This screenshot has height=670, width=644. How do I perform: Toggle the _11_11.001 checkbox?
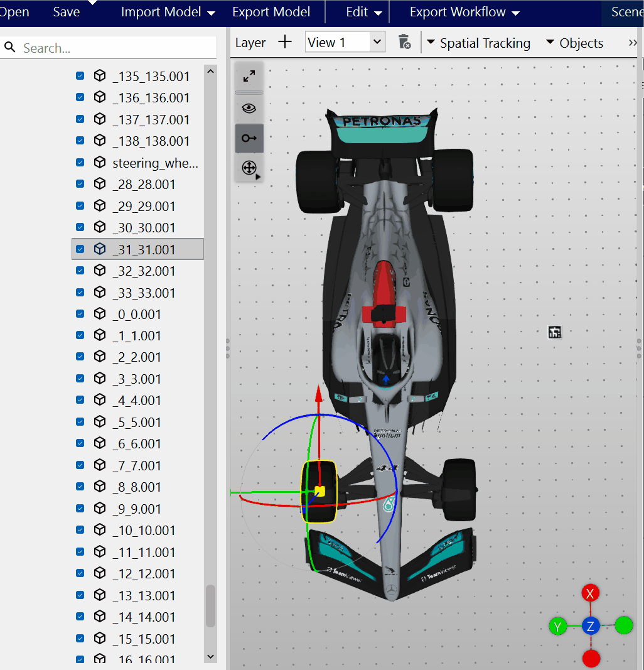pyautogui.click(x=80, y=552)
